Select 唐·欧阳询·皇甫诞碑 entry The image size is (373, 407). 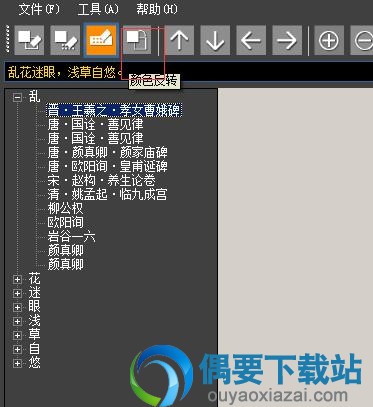click(107, 166)
